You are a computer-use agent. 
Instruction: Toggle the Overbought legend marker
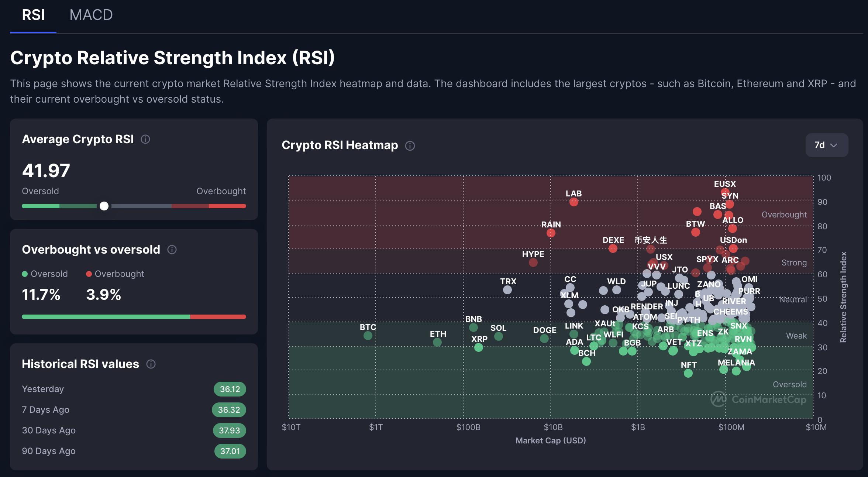coord(89,274)
